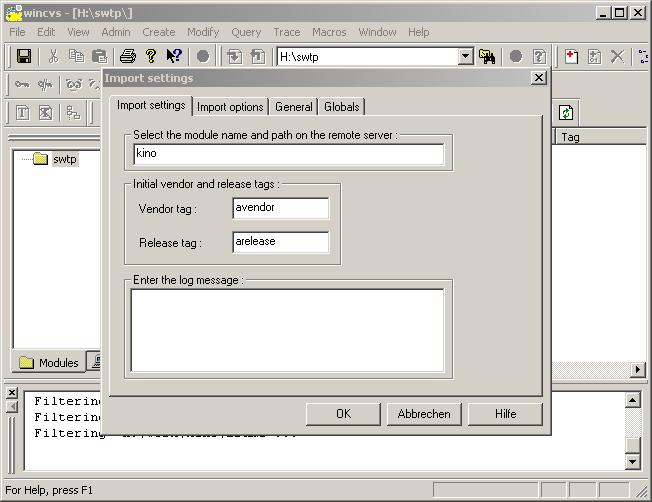Open the Globals tab
Viewport: 652px width, 502px height.
tap(342, 107)
